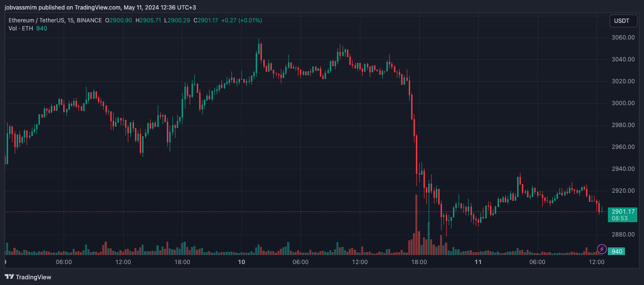Click the 3060.00 price axis label

point(622,38)
